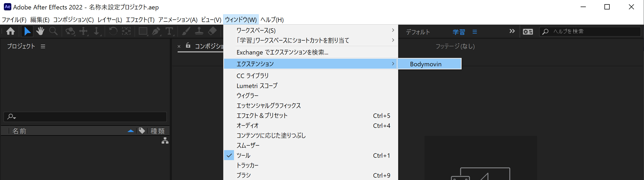Open the 学習 workspace options menu
This screenshot has height=180, width=644.
[475, 32]
